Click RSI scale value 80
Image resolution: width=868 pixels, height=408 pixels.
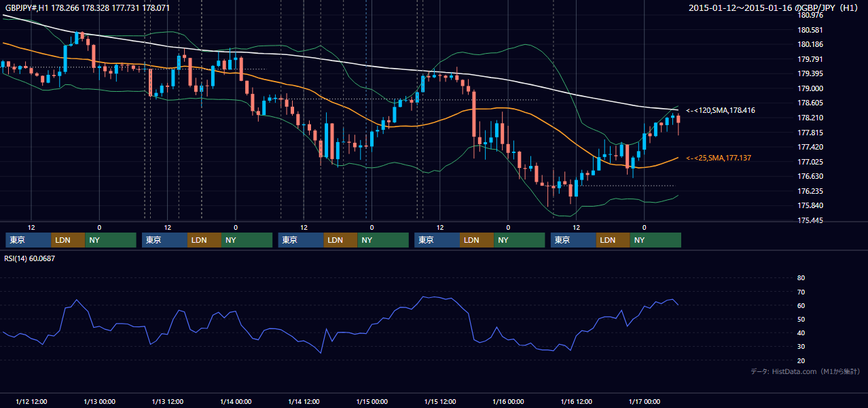[801, 278]
